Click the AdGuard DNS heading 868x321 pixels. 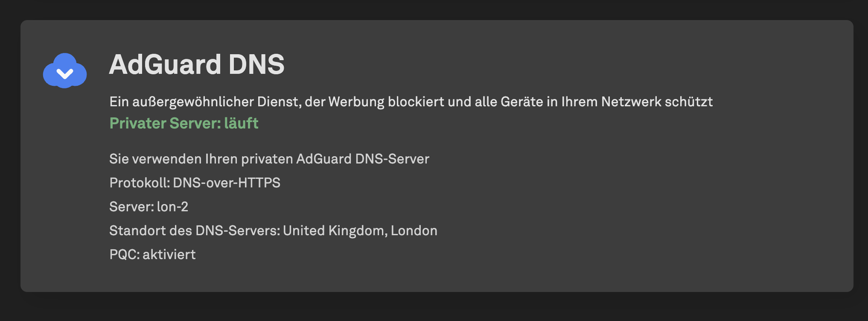pos(197,64)
